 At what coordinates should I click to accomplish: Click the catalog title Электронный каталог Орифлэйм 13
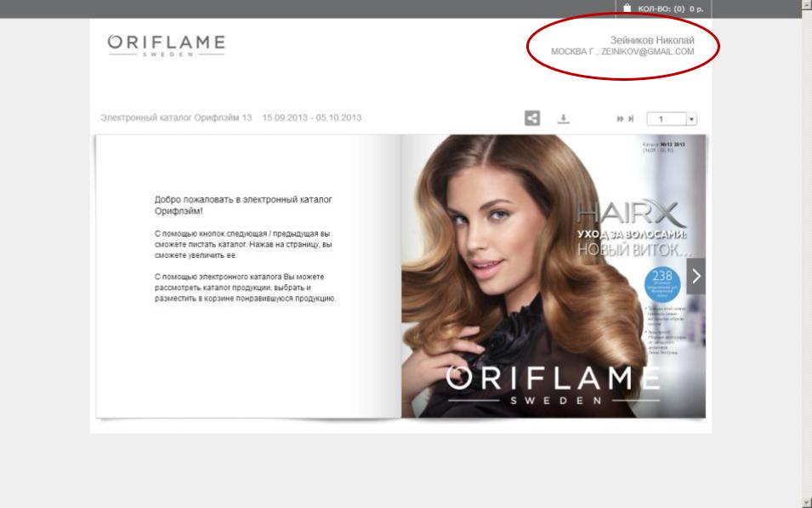(176, 117)
